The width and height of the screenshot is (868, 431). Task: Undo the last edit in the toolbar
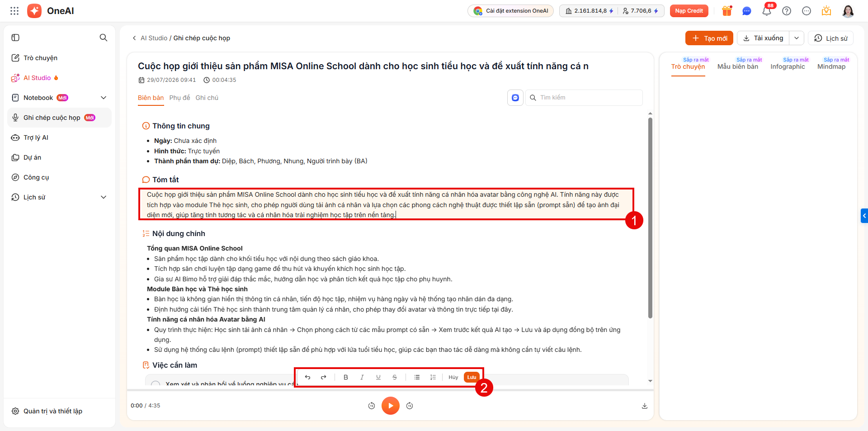pos(307,377)
